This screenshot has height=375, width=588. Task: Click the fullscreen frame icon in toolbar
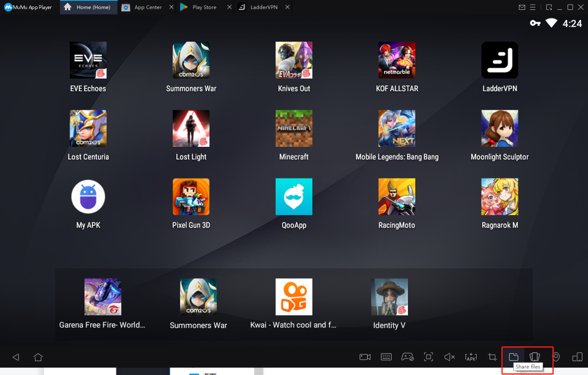(x=428, y=357)
